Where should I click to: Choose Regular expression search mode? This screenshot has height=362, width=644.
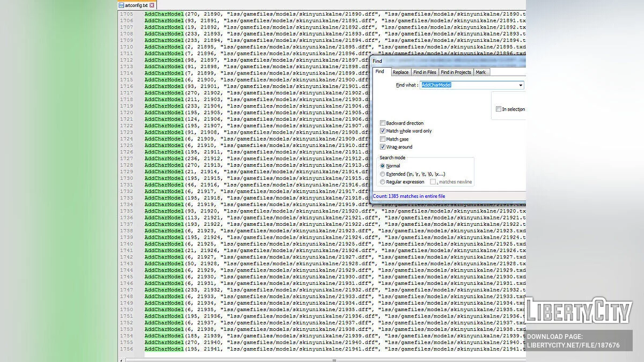point(383,182)
